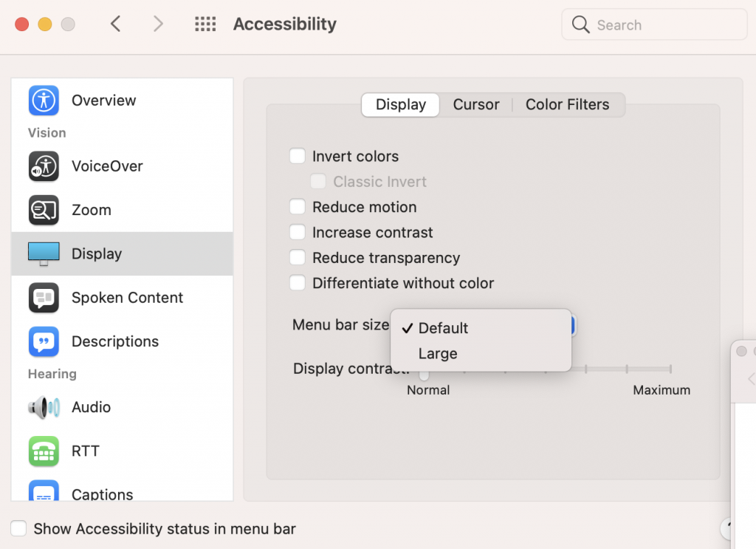756x549 pixels.
Task: Toggle Differentiate without color checkbox
Action: (x=298, y=283)
